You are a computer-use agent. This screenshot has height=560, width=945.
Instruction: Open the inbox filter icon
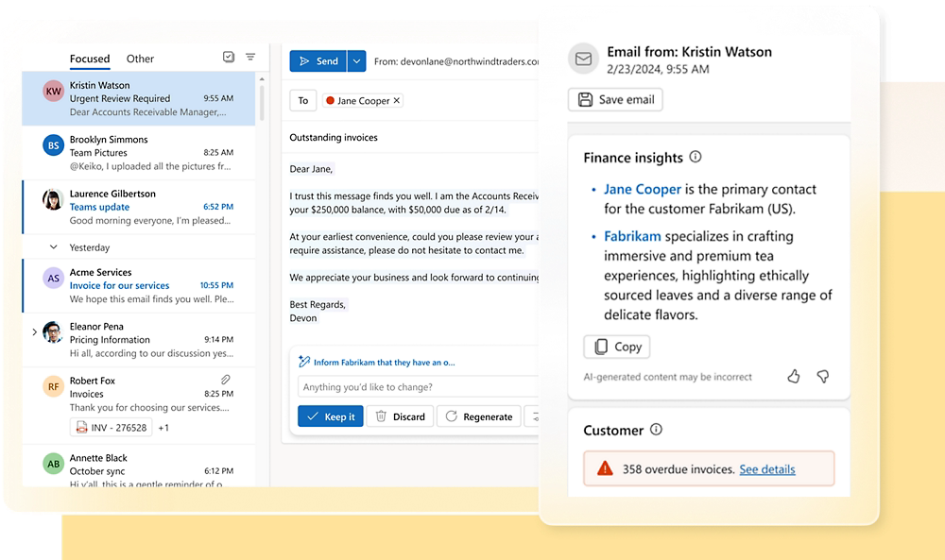click(250, 58)
